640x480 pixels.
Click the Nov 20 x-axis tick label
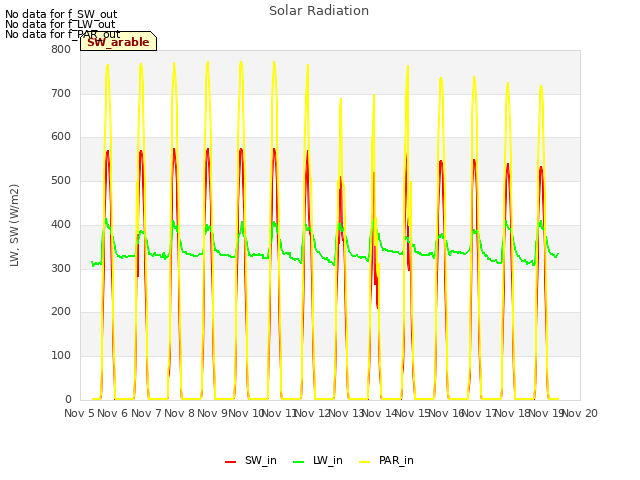(580, 413)
